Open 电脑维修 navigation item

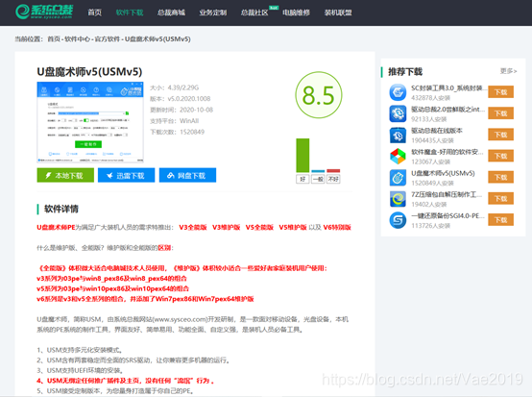[296, 12]
